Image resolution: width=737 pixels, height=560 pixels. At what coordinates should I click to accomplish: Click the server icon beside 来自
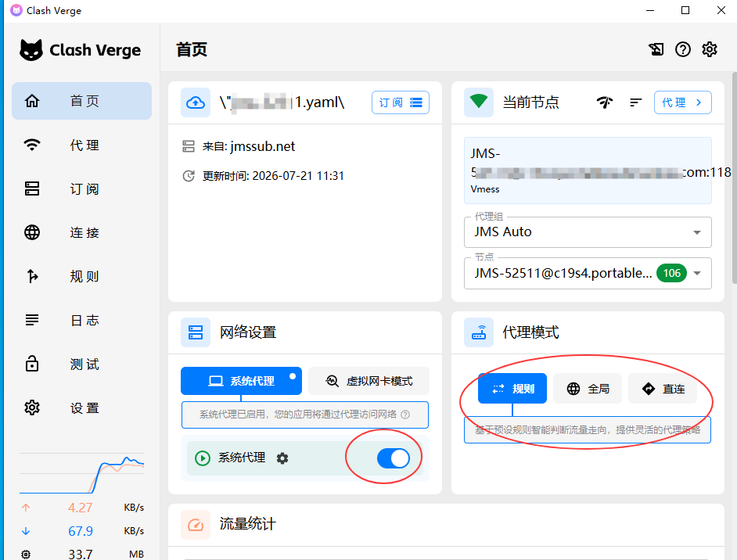click(189, 146)
